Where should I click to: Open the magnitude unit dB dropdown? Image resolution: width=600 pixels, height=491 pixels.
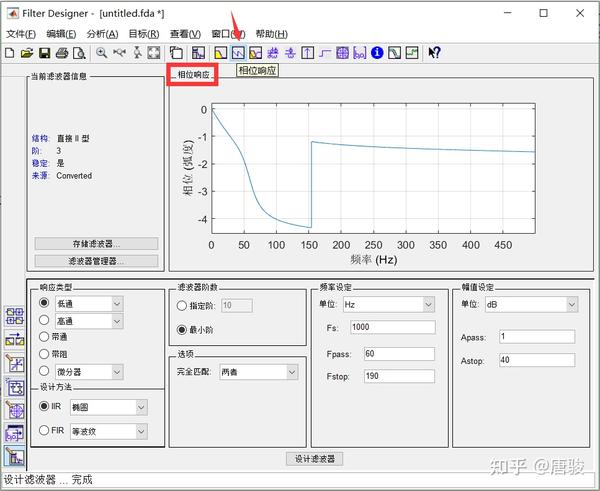572,305
